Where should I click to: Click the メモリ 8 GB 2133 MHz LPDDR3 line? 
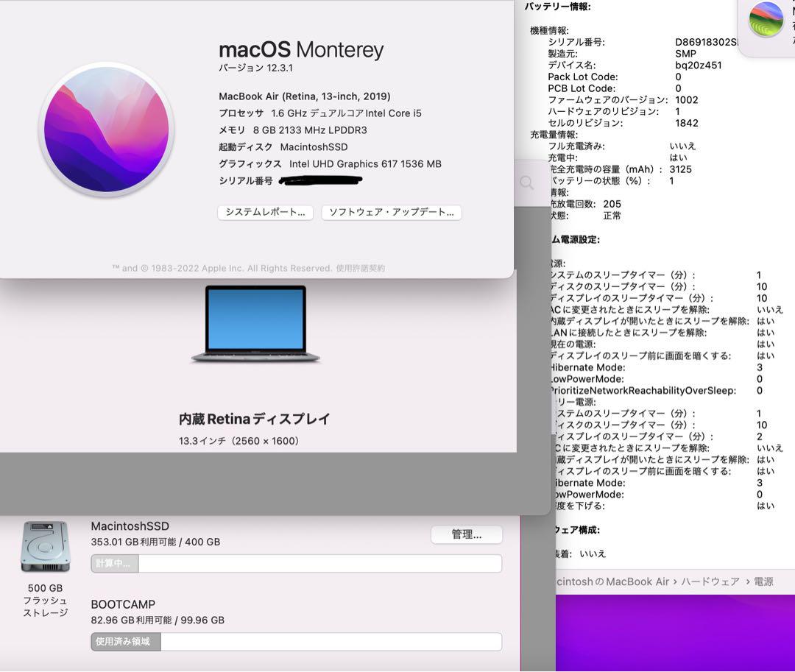[292, 130]
